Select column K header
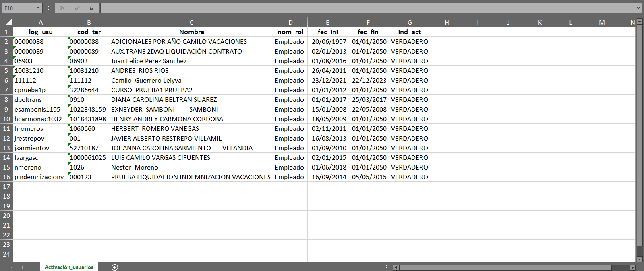Viewport: 644px width, 271px height. (x=540, y=22)
